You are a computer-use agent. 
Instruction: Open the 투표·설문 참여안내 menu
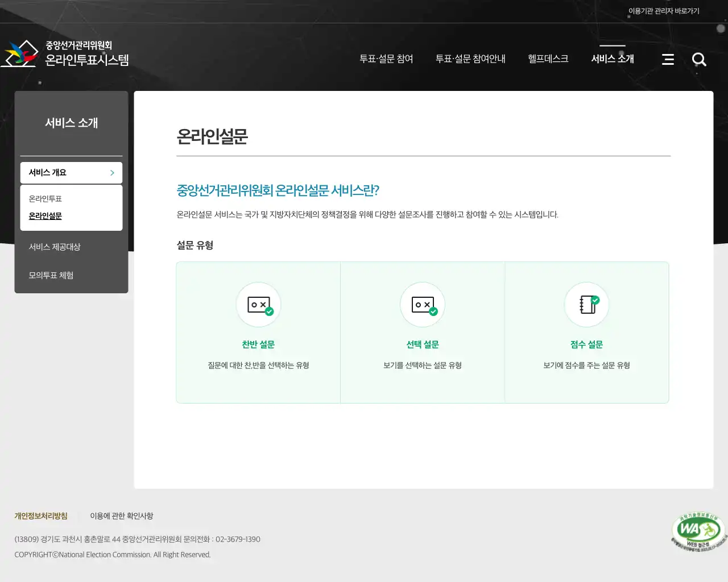click(471, 59)
